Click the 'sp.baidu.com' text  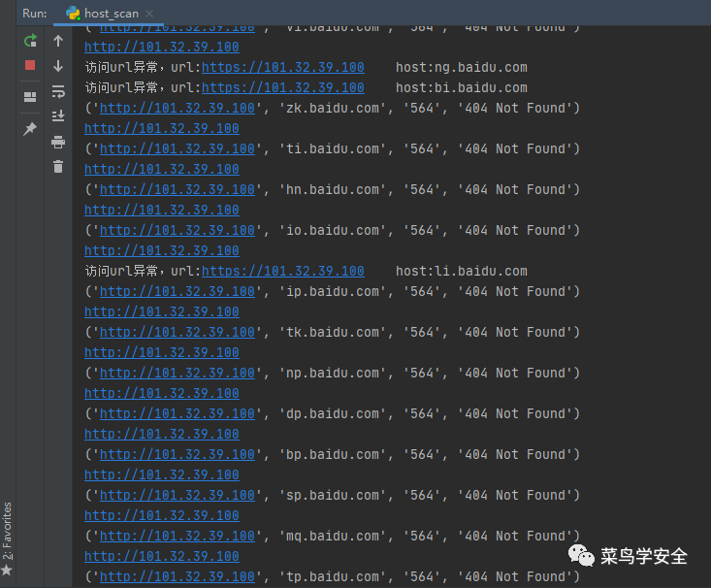(x=333, y=496)
